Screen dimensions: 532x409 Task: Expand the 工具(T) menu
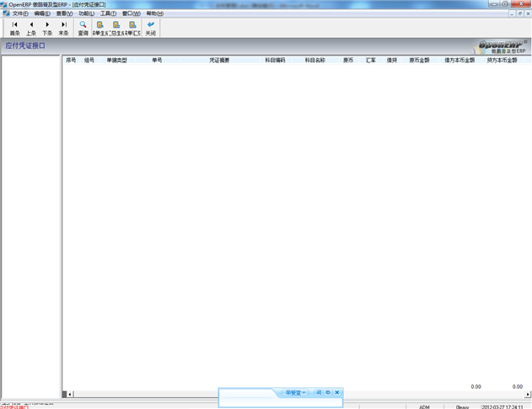point(109,13)
